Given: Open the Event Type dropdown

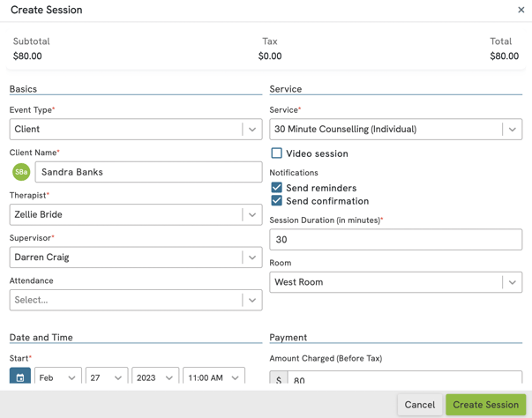Looking at the screenshot, I should click(136, 129).
